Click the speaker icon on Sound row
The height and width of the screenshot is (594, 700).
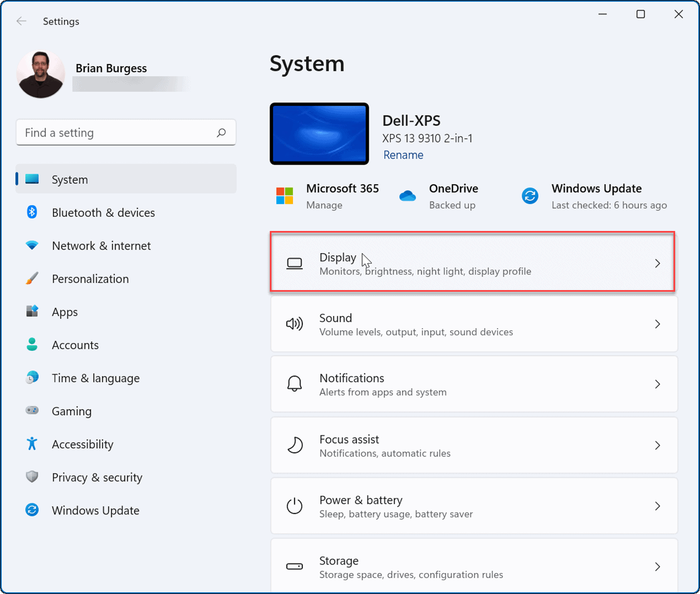click(295, 324)
